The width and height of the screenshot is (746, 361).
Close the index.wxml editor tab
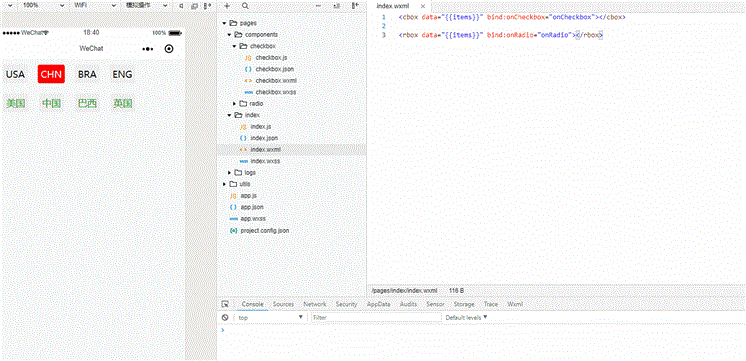pyautogui.click(x=422, y=6)
